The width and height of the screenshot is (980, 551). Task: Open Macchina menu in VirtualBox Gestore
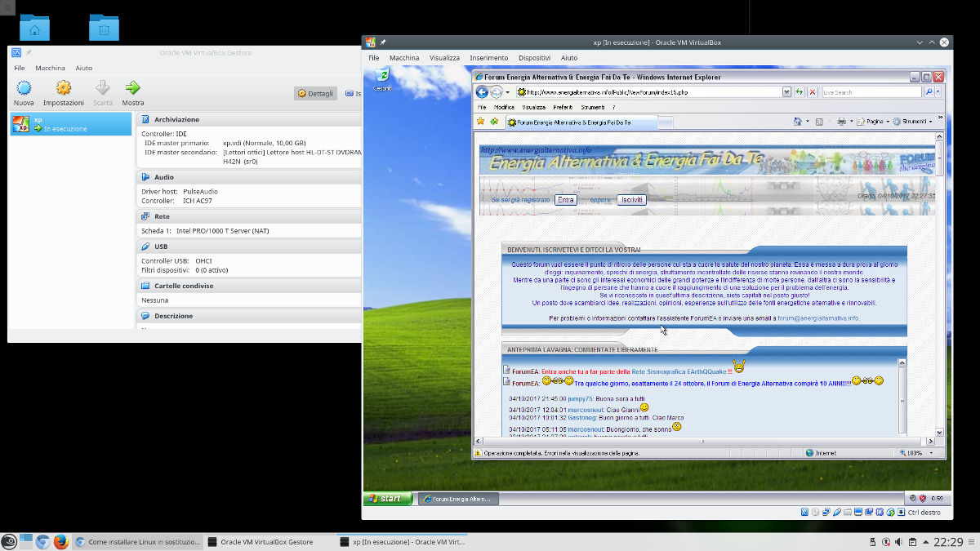pos(50,68)
